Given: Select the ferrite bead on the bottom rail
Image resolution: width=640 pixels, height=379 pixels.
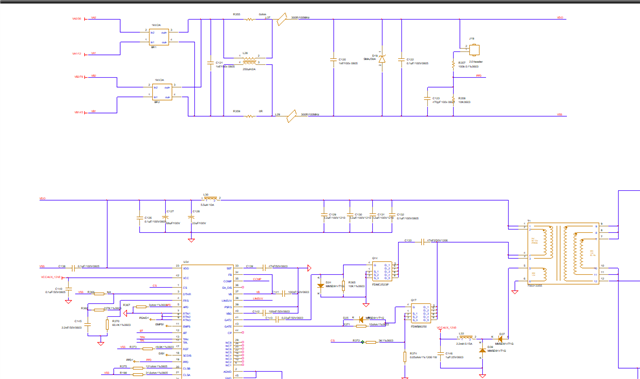Looking at the screenshot, I should (x=291, y=116).
